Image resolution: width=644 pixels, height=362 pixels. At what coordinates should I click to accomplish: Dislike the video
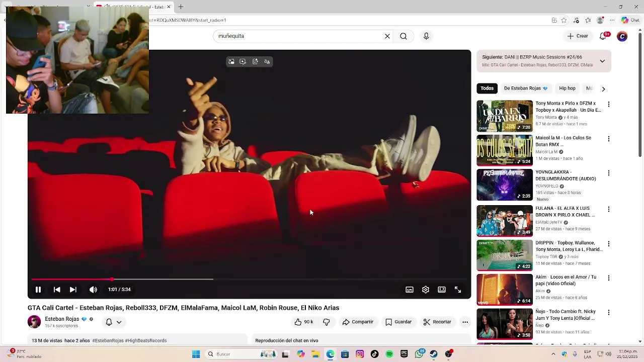[x=327, y=322]
